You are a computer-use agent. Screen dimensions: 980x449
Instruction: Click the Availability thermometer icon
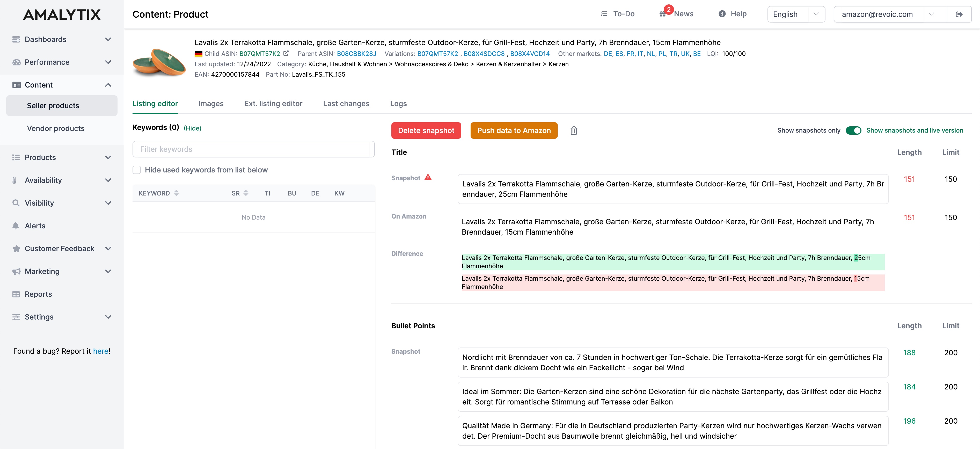tap(14, 180)
